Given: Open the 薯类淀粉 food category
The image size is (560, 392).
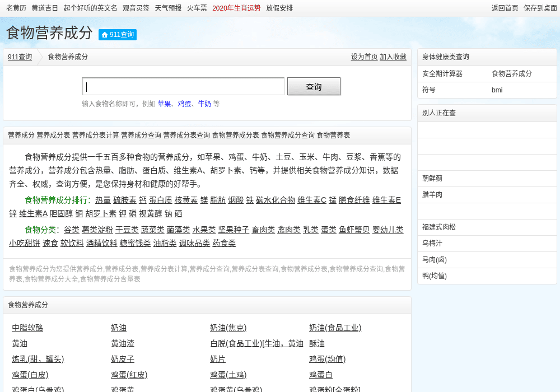Looking at the screenshot, I should [97, 230].
